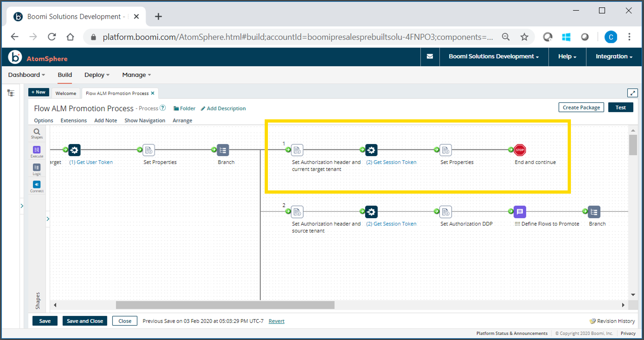The image size is (644, 340).
Task: Click the horizontal canvas scrollbar
Action: tap(225, 304)
